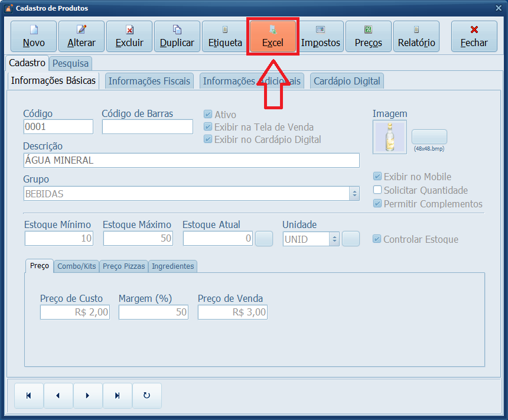508x420 pixels.
Task: Open the Ingredientes tab
Action: (172, 266)
